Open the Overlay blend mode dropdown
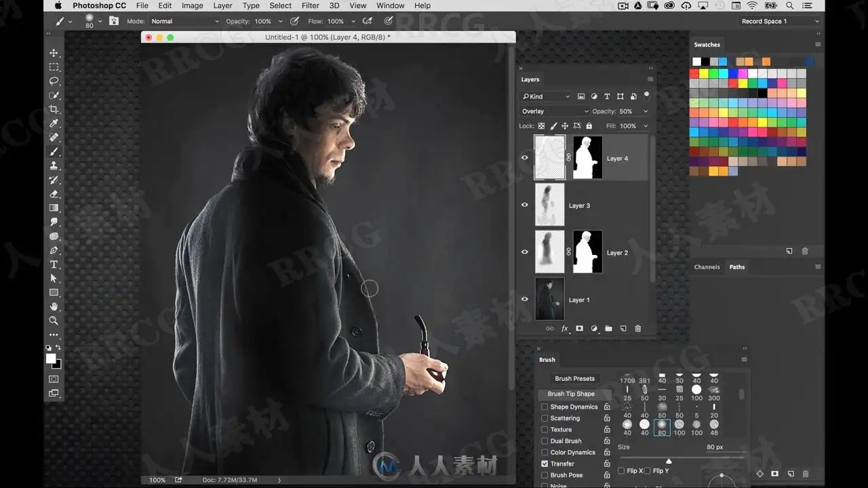The width and height of the screenshot is (868, 488). (x=555, y=111)
